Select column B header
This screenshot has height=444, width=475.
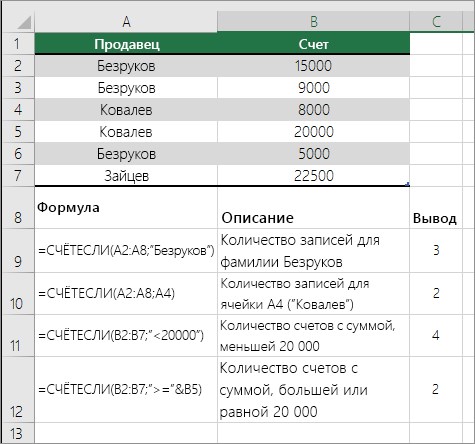[x=313, y=22]
